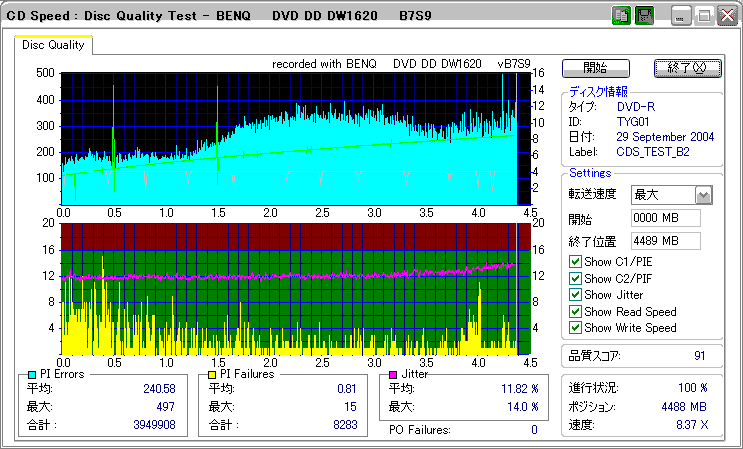Viewport: 743px width, 449px height.
Task: Click the 開始 position field showing 0000 MB
Action: point(665,218)
